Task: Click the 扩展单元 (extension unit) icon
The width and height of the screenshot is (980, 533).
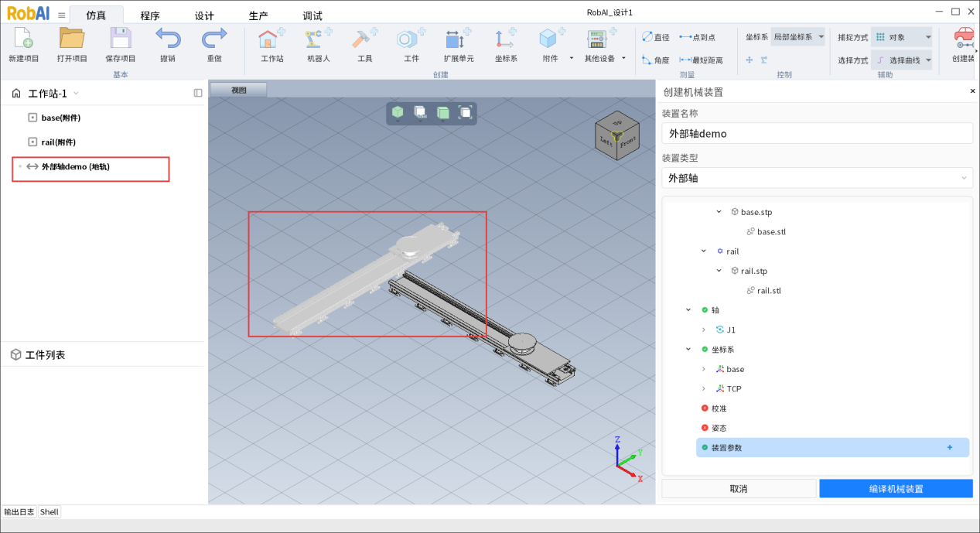Action: (458, 39)
